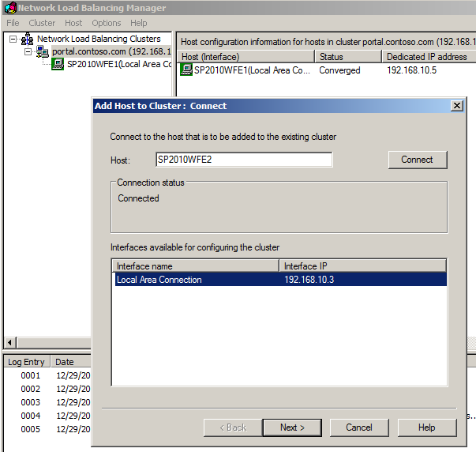This screenshot has height=452, width=476.
Task: Click the Dedicated IP address column header
Action: pos(429,57)
